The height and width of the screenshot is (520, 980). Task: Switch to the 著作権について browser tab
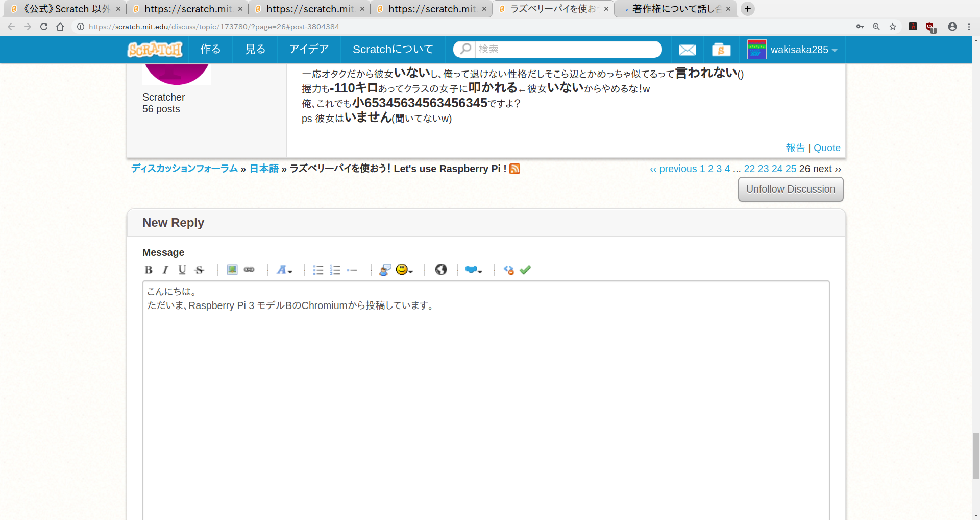coord(675,9)
